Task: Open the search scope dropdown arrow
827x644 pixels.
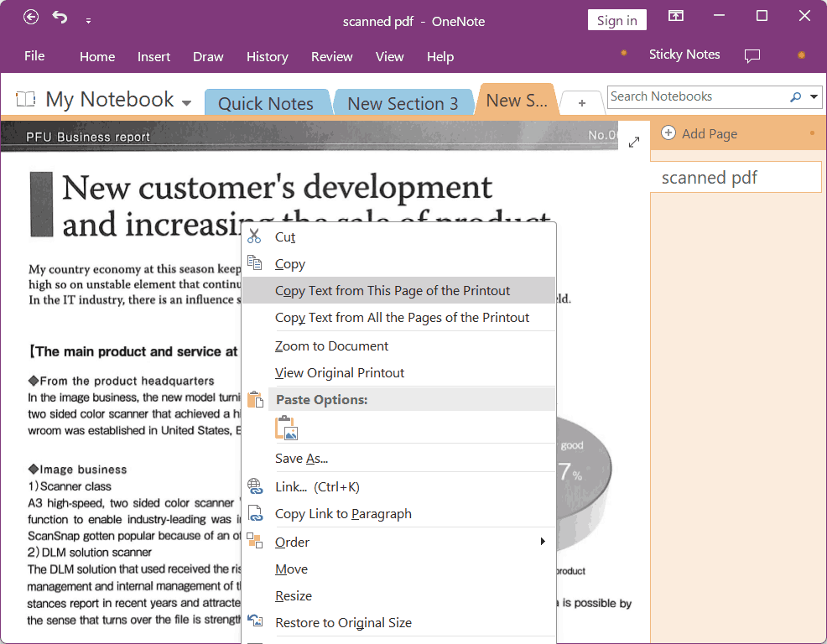Action: (x=815, y=97)
